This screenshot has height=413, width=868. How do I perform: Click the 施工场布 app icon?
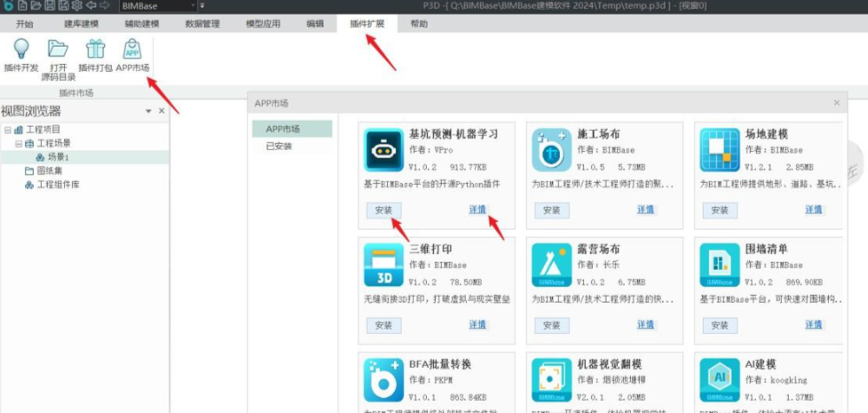tap(551, 150)
